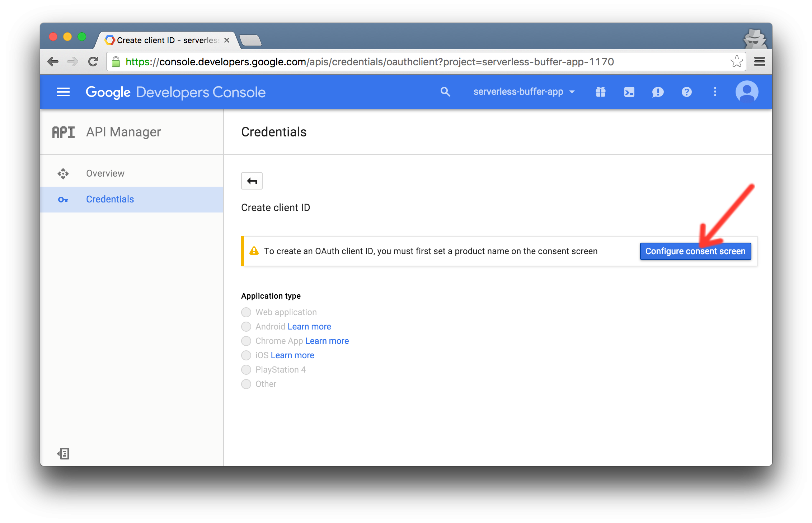Click the Configure consent screen button
This screenshot has width=812, height=523.
695,251
